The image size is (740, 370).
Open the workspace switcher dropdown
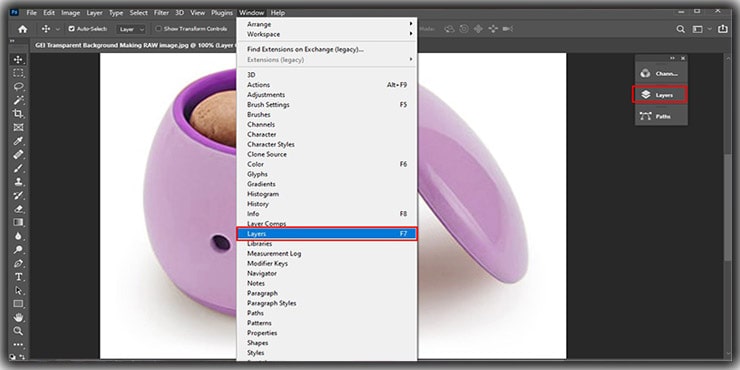[x=701, y=29]
